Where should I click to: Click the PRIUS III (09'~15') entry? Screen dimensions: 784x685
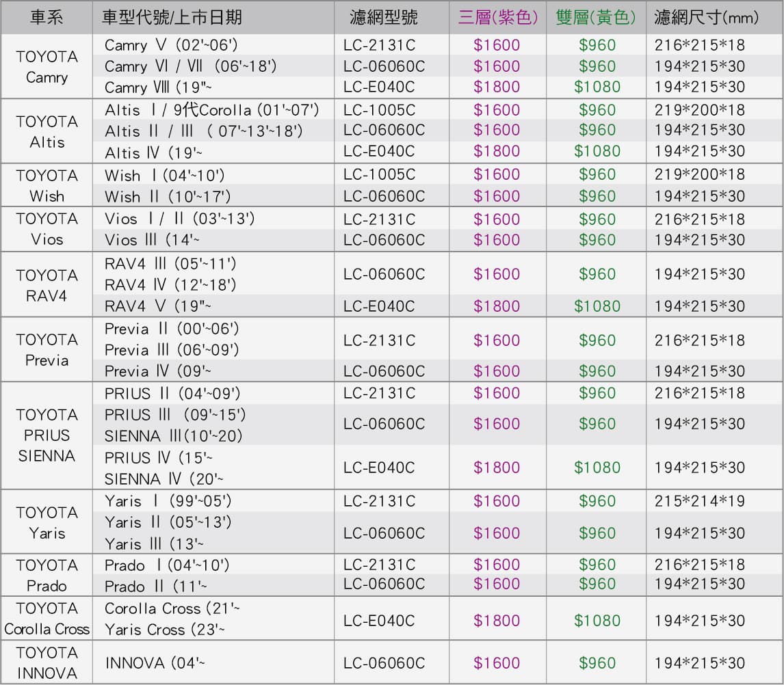[x=175, y=414]
